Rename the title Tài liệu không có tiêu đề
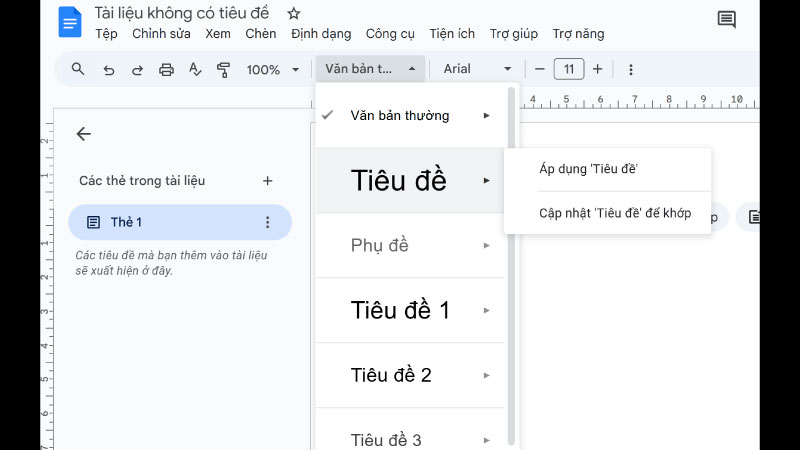Viewport: 800px width, 450px height. click(182, 13)
